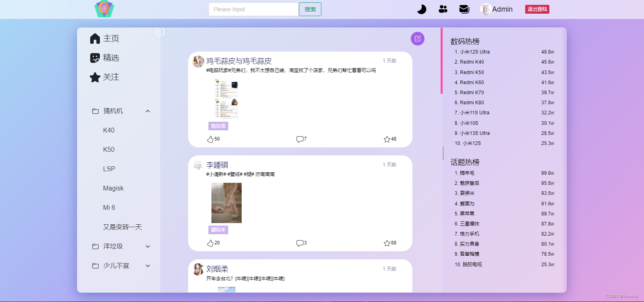Open 小米12S Ultra in 数码热榜
The height and width of the screenshot is (302, 644).
pyautogui.click(x=475, y=52)
